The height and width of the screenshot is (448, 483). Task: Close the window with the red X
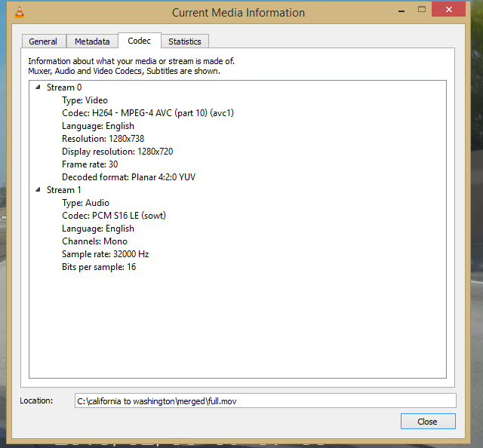pyautogui.click(x=448, y=10)
